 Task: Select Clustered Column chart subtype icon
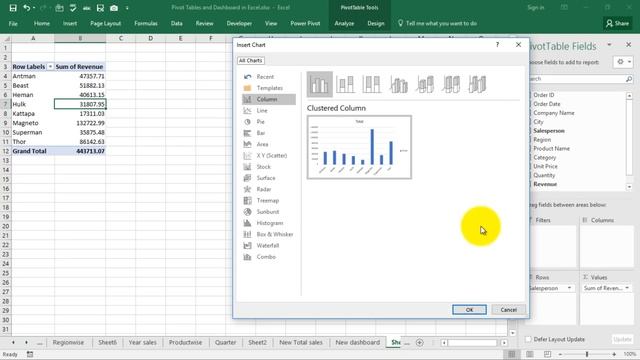coord(320,84)
